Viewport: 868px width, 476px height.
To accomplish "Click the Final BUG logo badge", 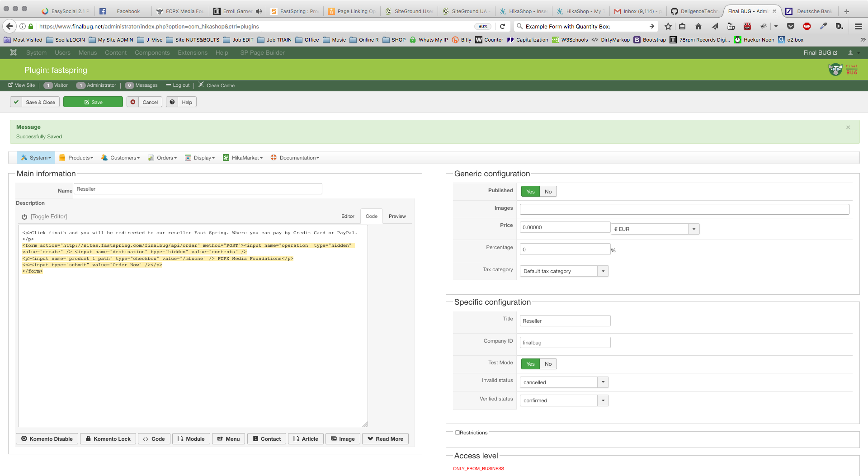I will (x=843, y=70).
